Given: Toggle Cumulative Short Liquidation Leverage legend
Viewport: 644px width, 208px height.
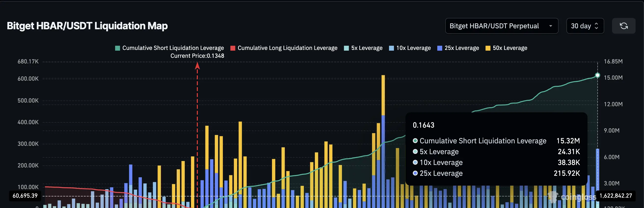Looking at the screenshot, I should coord(170,48).
